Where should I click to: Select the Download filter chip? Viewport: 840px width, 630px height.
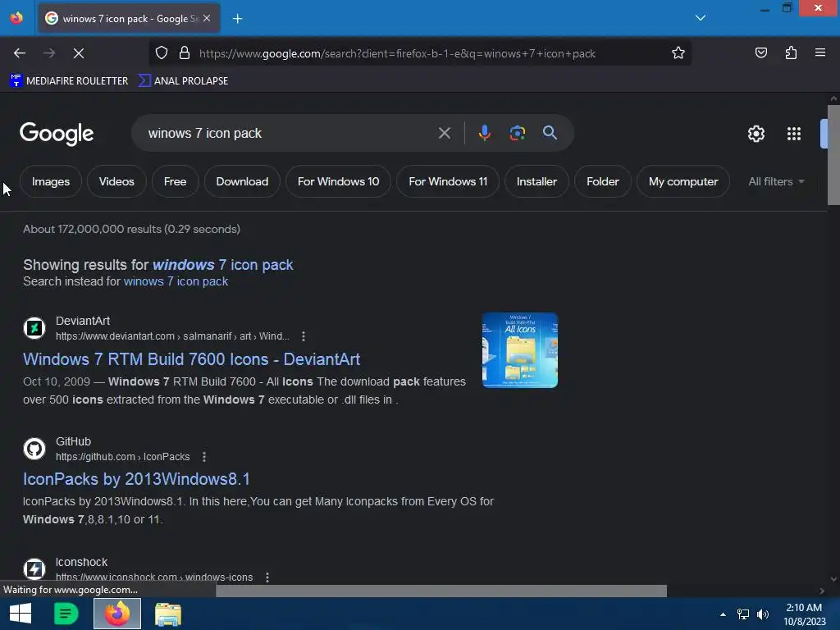242,181
